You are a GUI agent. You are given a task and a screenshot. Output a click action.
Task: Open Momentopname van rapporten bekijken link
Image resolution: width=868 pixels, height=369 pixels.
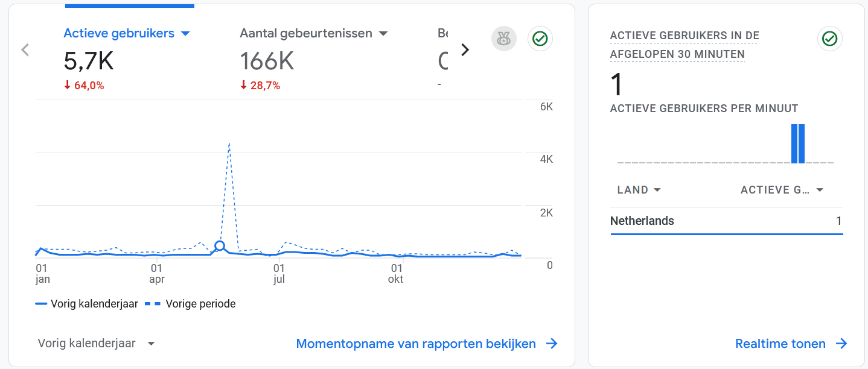(x=416, y=344)
